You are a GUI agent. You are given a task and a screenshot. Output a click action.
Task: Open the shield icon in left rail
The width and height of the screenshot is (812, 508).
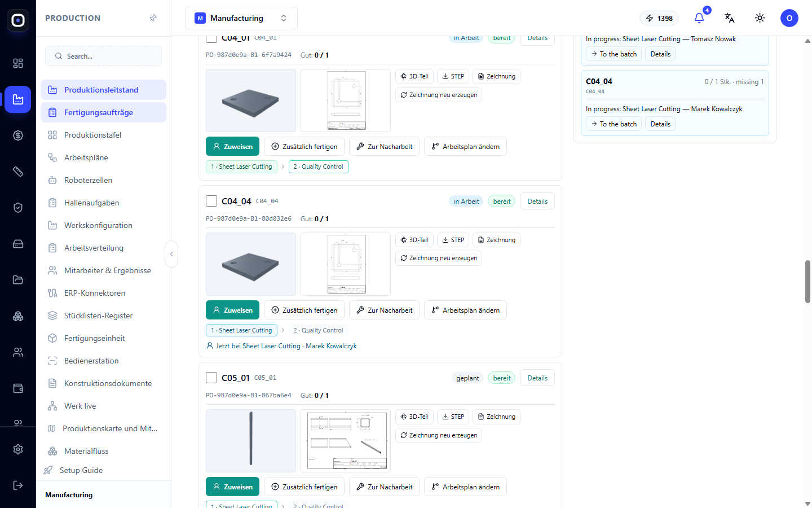pos(18,208)
